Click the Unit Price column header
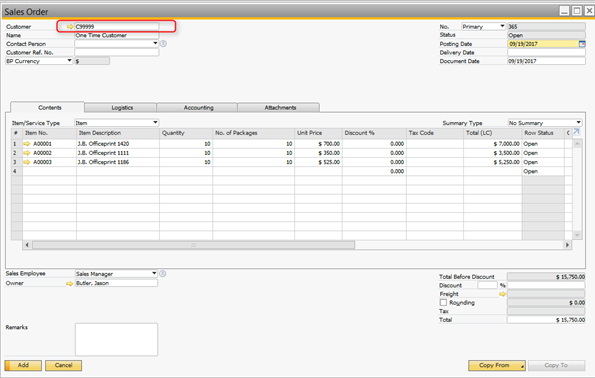 coord(318,133)
